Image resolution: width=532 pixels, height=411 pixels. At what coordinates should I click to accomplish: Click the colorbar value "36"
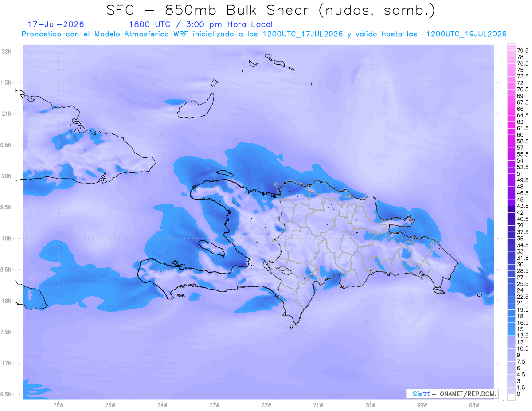[x=520, y=239]
